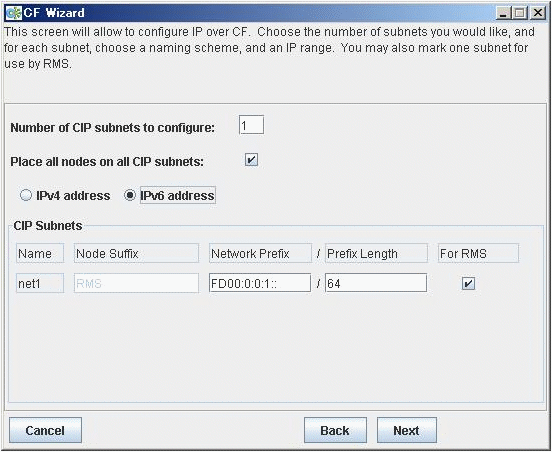Viewport: 552px width, 452px height.
Task: Click the Cancel button
Action: [x=45, y=430]
